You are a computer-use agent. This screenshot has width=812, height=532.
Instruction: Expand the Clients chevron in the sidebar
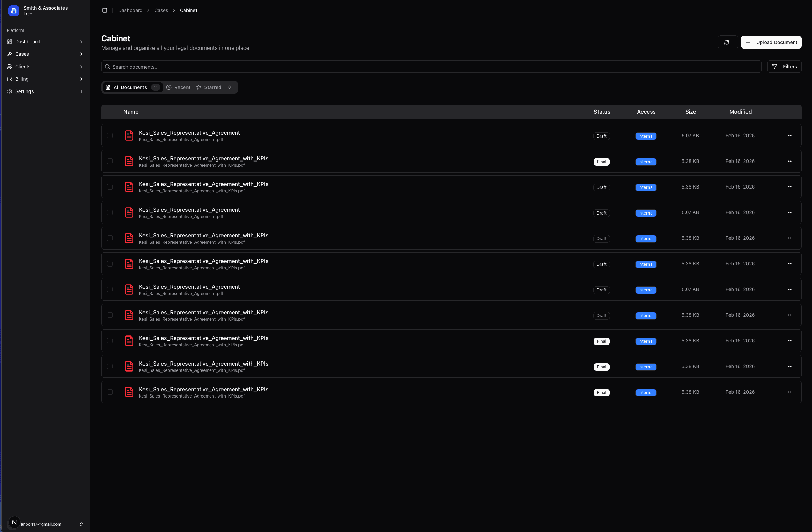tap(81, 67)
